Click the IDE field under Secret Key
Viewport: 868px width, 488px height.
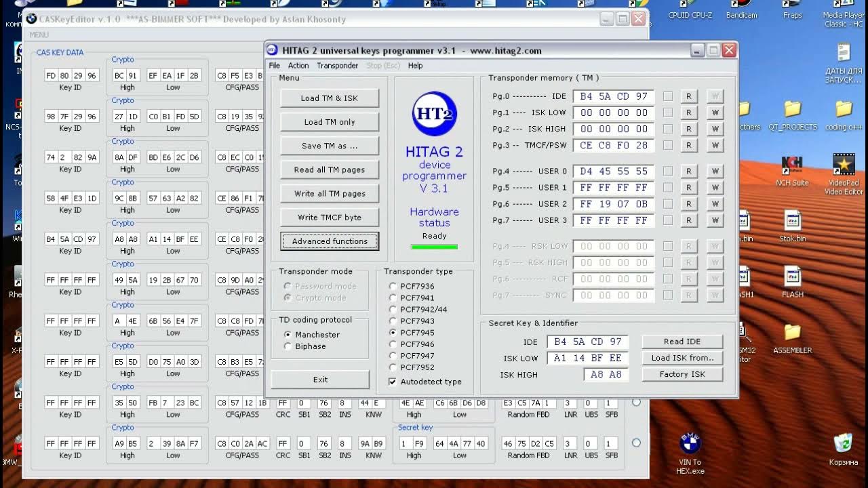(x=587, y=342)
